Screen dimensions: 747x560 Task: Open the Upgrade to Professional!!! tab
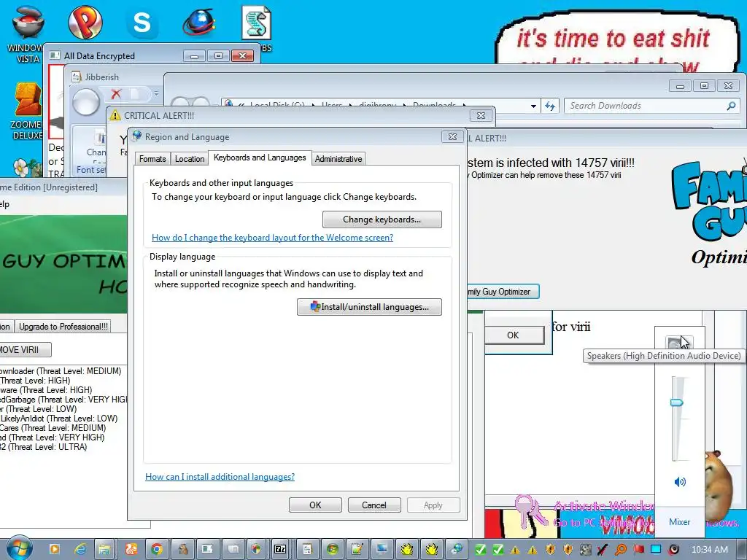click(x=63, y=326)
